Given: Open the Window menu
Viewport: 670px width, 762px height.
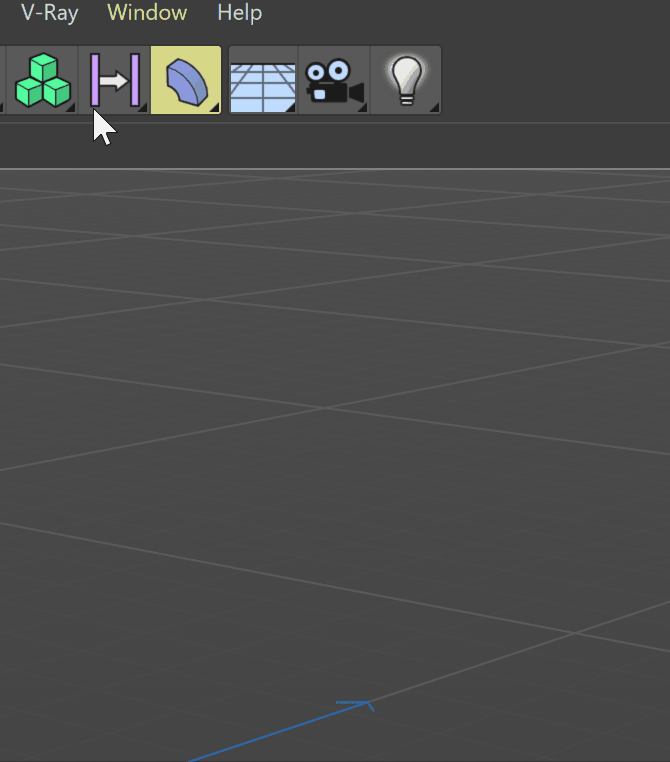Looking at the screenshot, I should tap(147, 13).
